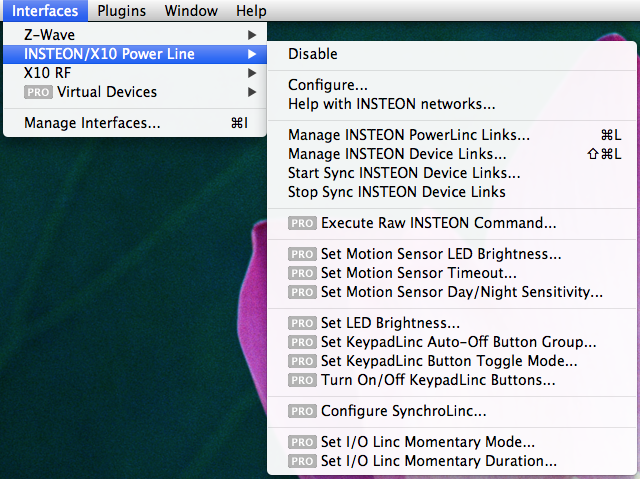Open the Interfaces menu in menu bar
Viewport: 640px width, 479px height.
45,11
